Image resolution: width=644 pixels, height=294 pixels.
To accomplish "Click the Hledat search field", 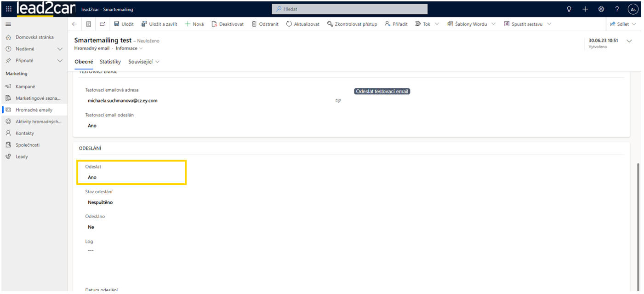I will point(349,9).
